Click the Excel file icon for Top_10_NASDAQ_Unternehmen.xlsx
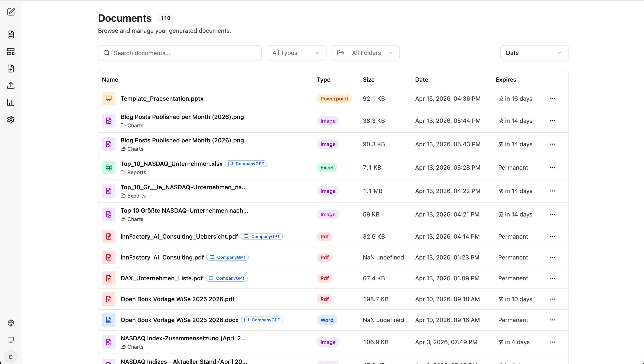This screenshot has height=364, width=644. [x=109, y=168]
